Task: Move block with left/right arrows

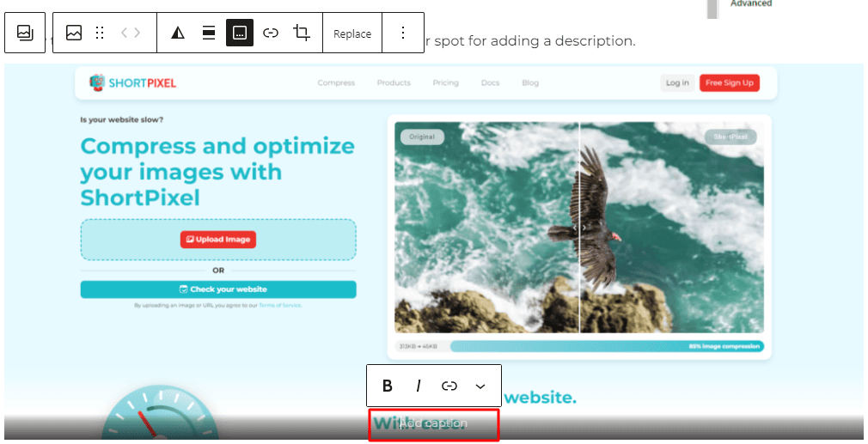Action: click(x=131, y=33)
